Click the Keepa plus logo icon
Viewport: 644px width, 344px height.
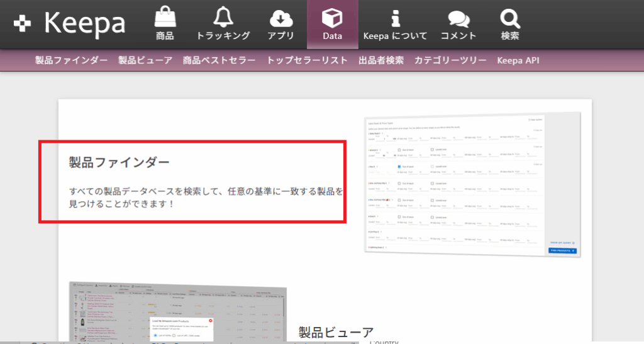23,24
